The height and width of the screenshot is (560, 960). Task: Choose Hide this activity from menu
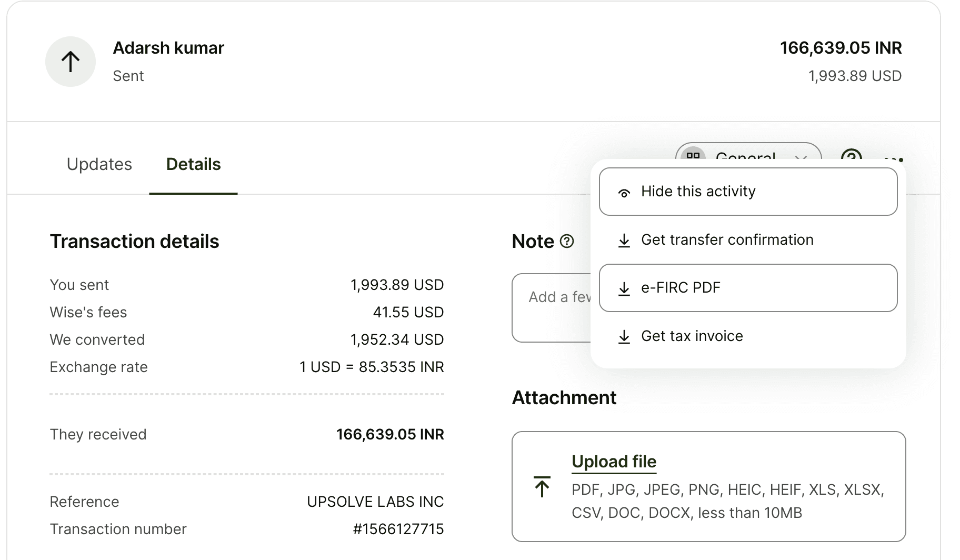[x=748, y=192]
